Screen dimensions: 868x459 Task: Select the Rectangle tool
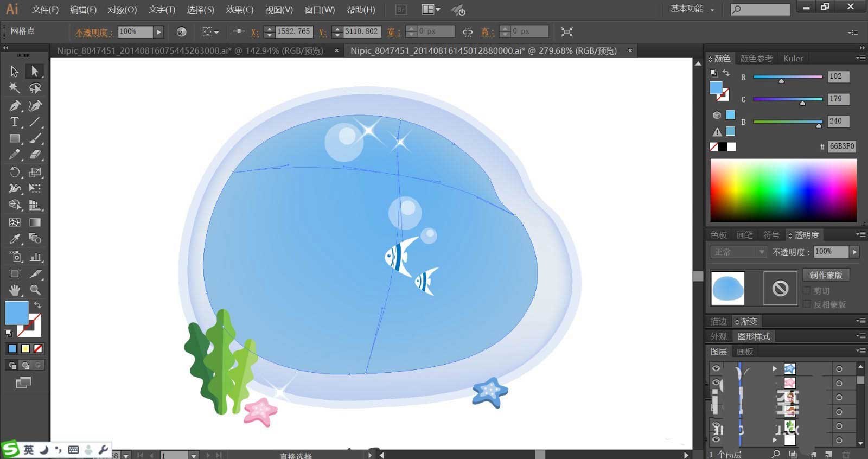15,139
